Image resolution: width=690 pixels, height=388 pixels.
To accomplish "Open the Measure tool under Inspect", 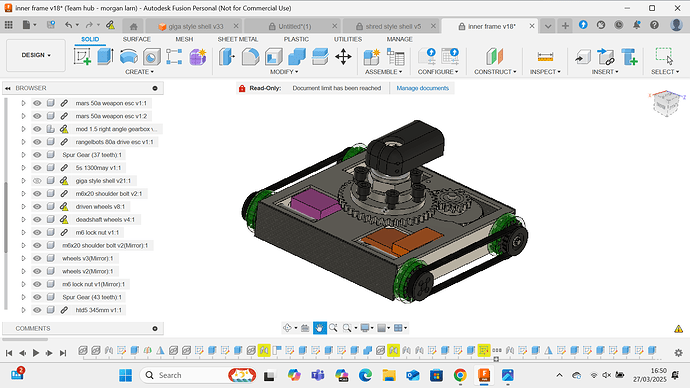I will 545,57.
